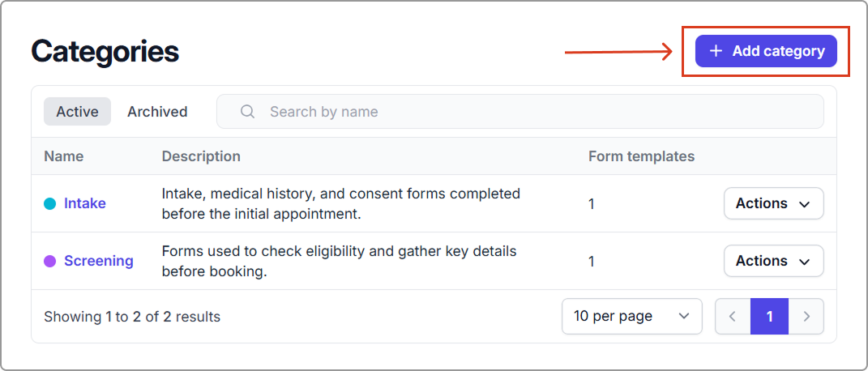Click the previous page arrow icon

click(x=733, y=317)
